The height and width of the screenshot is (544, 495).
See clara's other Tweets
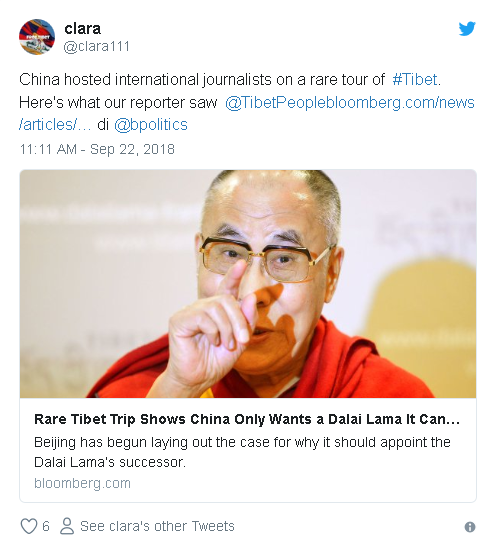(157, 526)
